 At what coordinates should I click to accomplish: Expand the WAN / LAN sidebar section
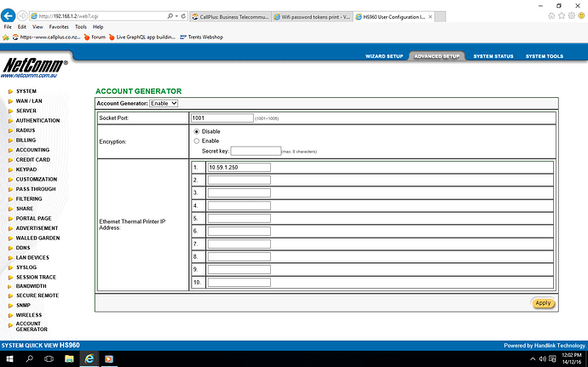click(29, 100)
